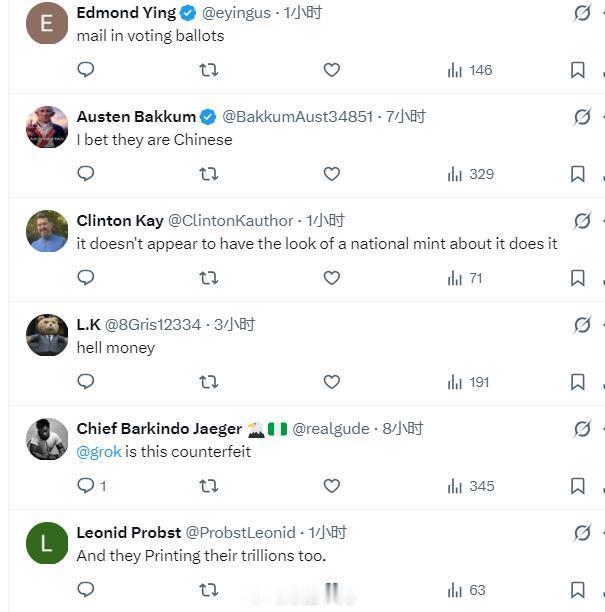Screen dimensions: 605x612
Task: Open @grok mention link
Action: 99,452
